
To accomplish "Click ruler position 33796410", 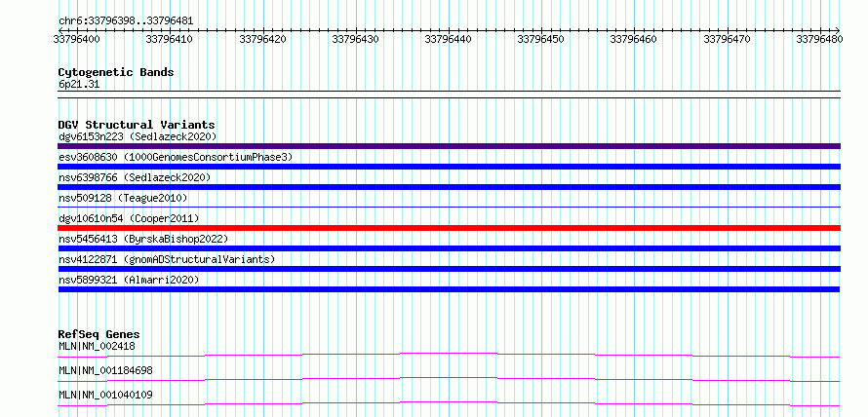I will pos(169,39).
